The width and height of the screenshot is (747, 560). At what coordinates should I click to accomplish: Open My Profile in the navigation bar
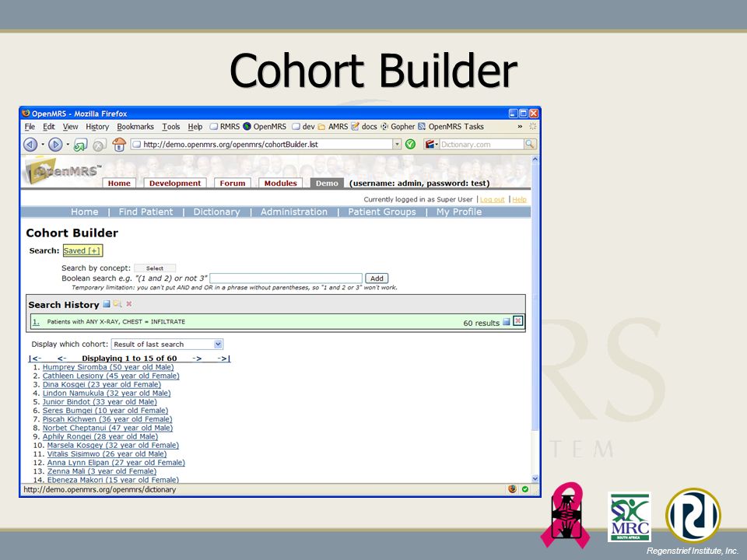click(459, 212)
